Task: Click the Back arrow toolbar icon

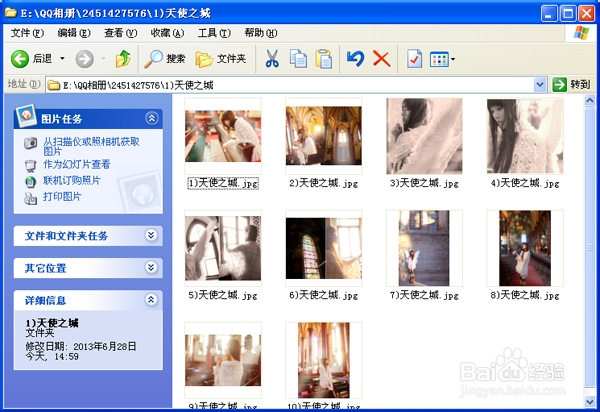Action: pos(20,59)
